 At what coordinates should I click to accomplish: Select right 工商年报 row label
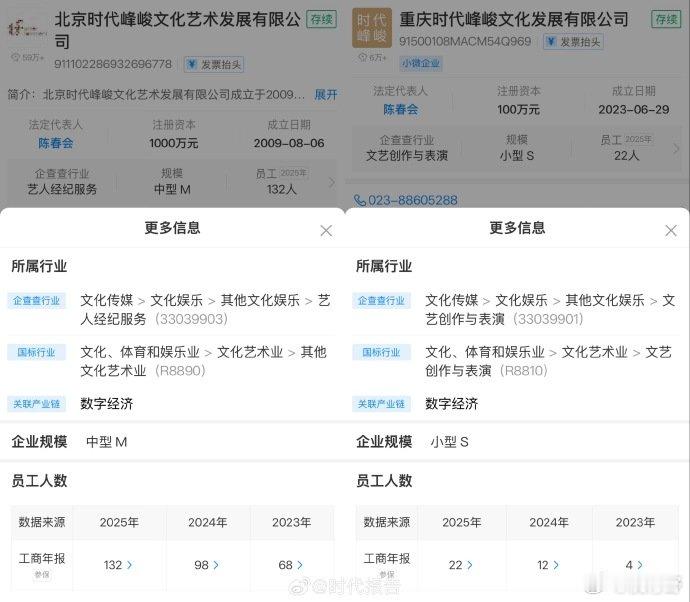pos(387,558)
